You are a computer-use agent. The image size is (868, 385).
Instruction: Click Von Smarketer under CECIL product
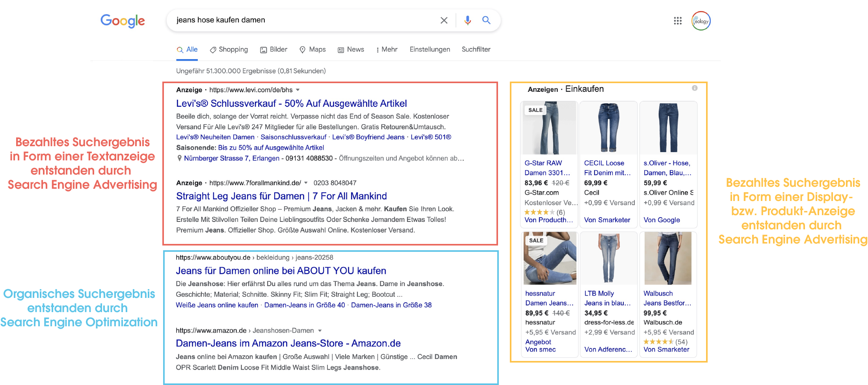point(607,220)
